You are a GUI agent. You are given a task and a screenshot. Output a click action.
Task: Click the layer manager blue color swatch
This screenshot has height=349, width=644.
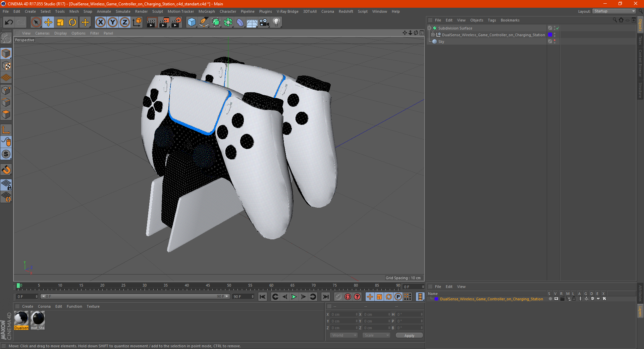436,299
